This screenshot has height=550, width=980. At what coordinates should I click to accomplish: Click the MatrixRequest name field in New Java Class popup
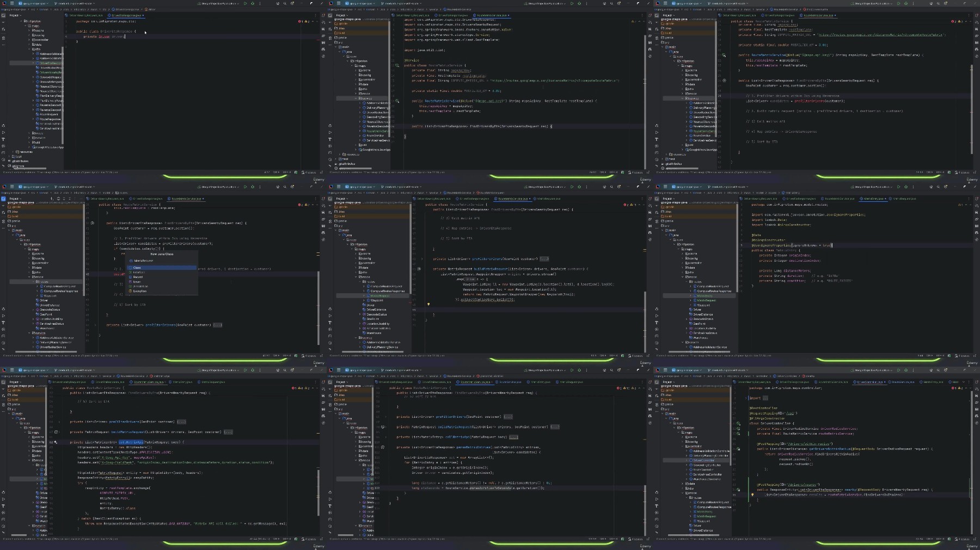pos(161,261)
